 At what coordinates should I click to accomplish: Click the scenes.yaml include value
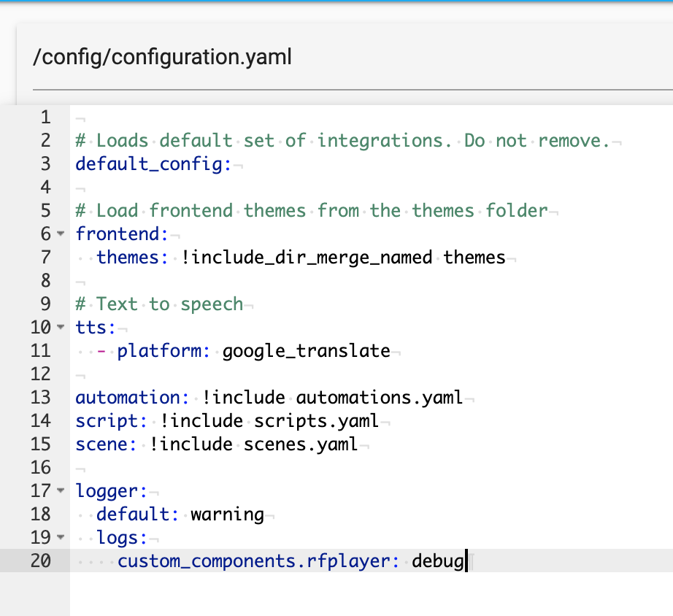(x=301, y=444)
